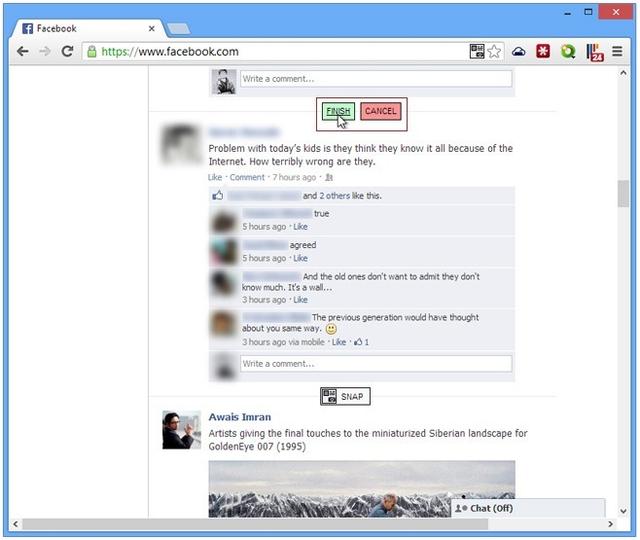Like the 'agreed' comment
Viewport: 640px width, 540px height.
tap(300, 258)
